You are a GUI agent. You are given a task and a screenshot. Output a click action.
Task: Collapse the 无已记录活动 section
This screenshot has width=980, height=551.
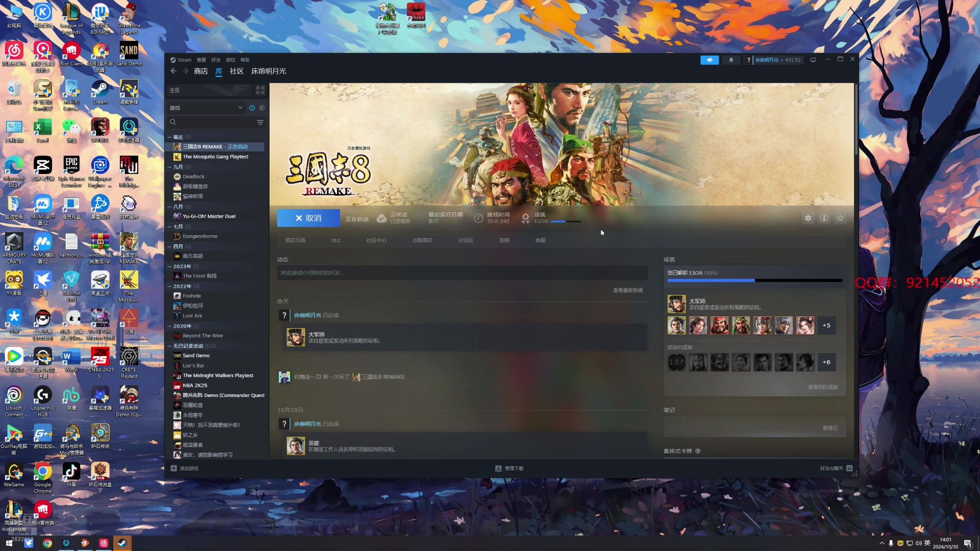click(170, 346)
